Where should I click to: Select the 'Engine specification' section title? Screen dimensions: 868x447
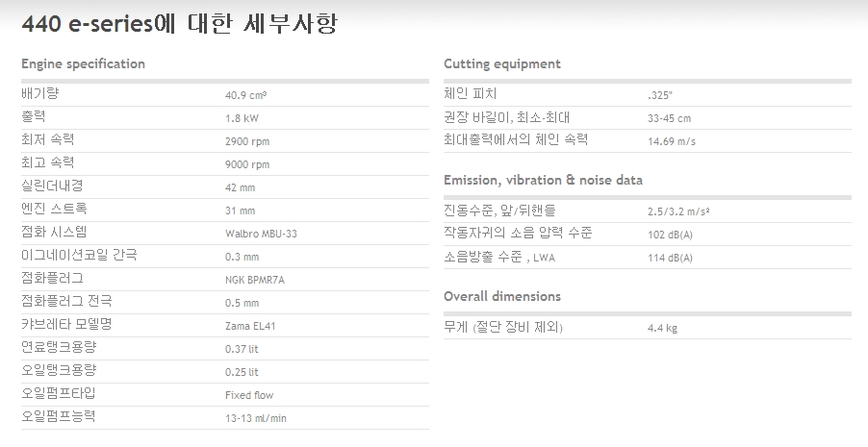(83, 64)
